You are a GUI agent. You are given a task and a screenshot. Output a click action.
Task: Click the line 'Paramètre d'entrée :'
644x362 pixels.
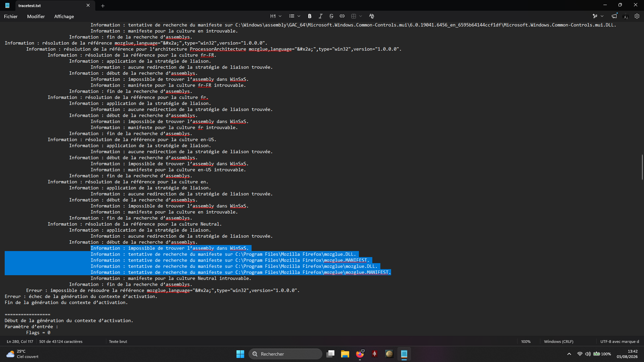31,327
